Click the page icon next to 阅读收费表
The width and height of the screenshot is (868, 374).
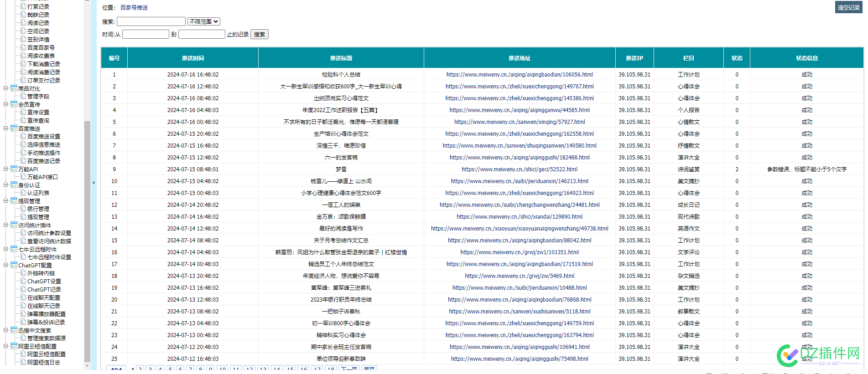[x=23, y=56]
